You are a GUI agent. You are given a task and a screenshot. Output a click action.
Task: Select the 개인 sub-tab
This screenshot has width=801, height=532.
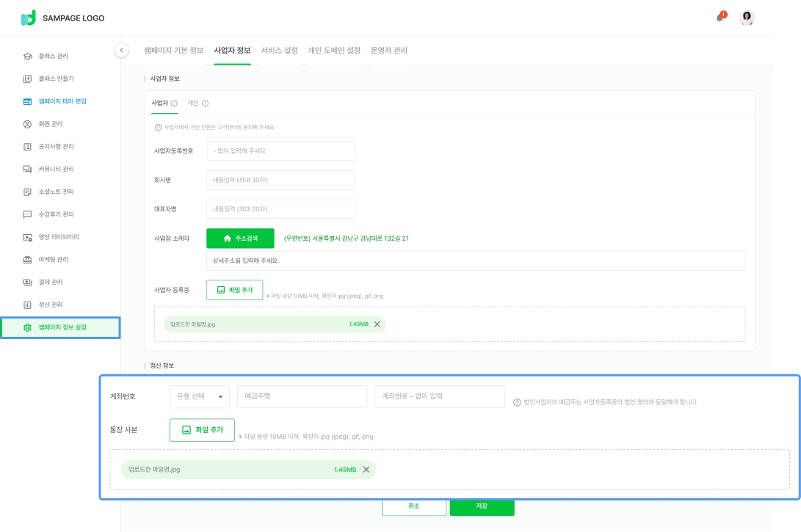pyautogui.click(x=193, y=103)
